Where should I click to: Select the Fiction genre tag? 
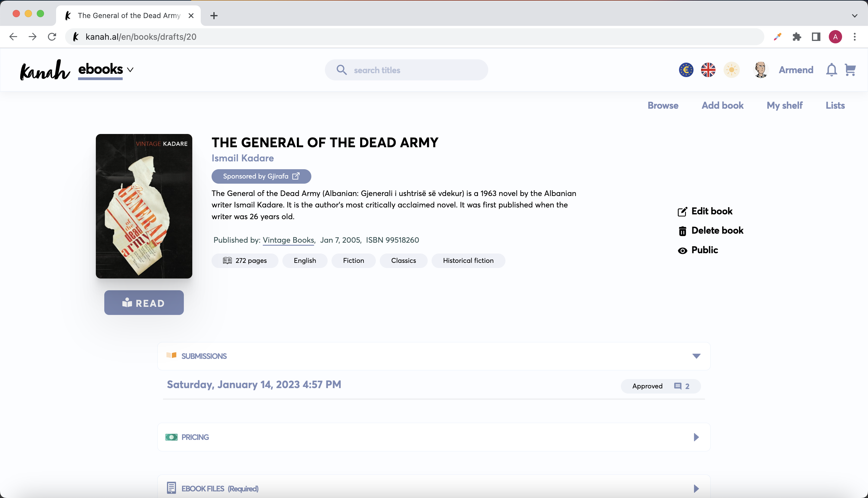pos(354,261)
